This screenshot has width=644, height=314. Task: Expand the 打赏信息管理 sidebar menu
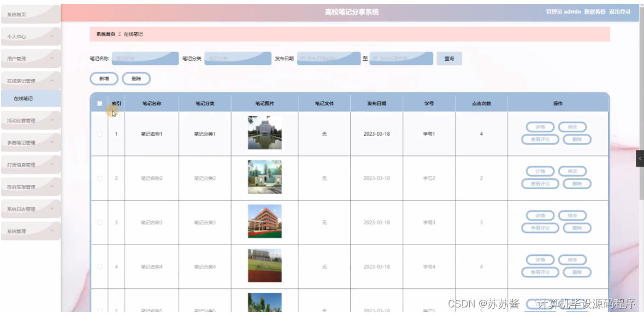31,165
